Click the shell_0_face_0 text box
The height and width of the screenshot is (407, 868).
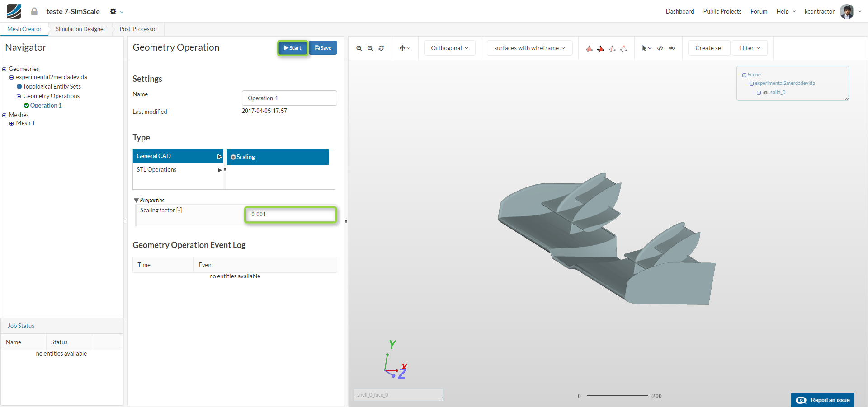click(x=398, y=395)
